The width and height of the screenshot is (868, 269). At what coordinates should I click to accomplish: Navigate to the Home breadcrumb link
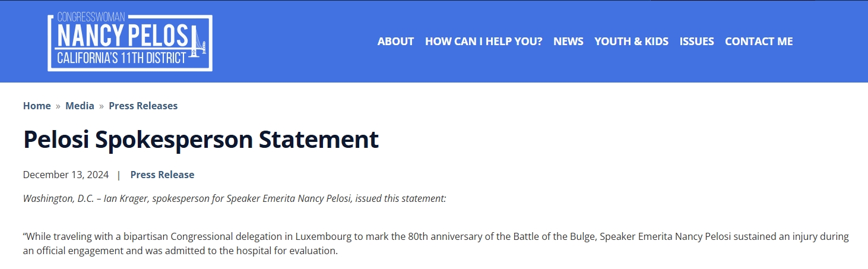coord(37,106)
